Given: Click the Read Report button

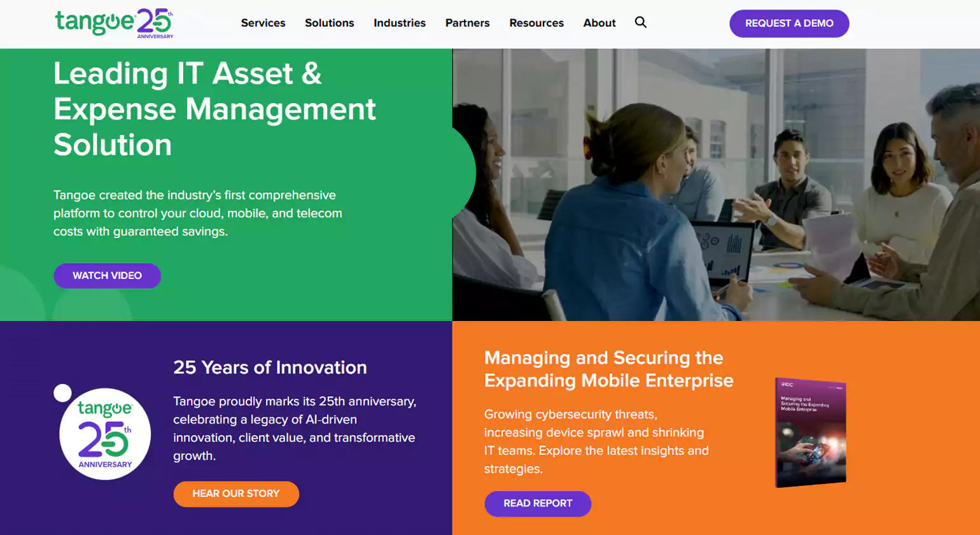Looking at the screenshot, I should click(538, 503).
